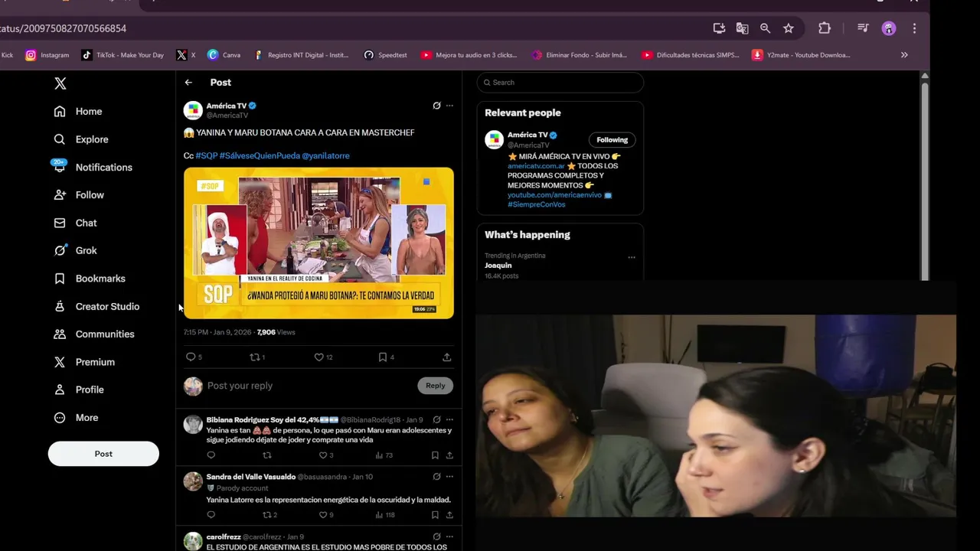This screenshot has width=980, height=551.
Task: Share Sandra del Valle Vasualdo's reply
Action: coord(449,515)
